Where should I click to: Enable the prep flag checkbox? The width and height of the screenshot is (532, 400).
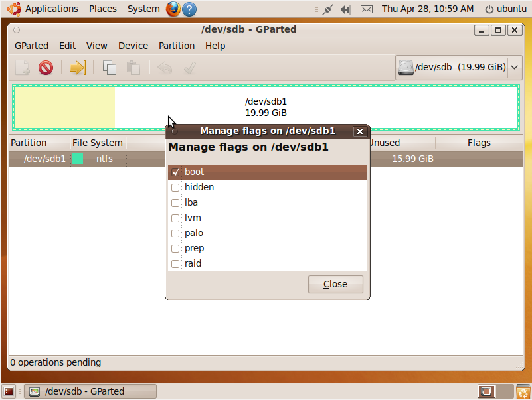pos(175,249)
